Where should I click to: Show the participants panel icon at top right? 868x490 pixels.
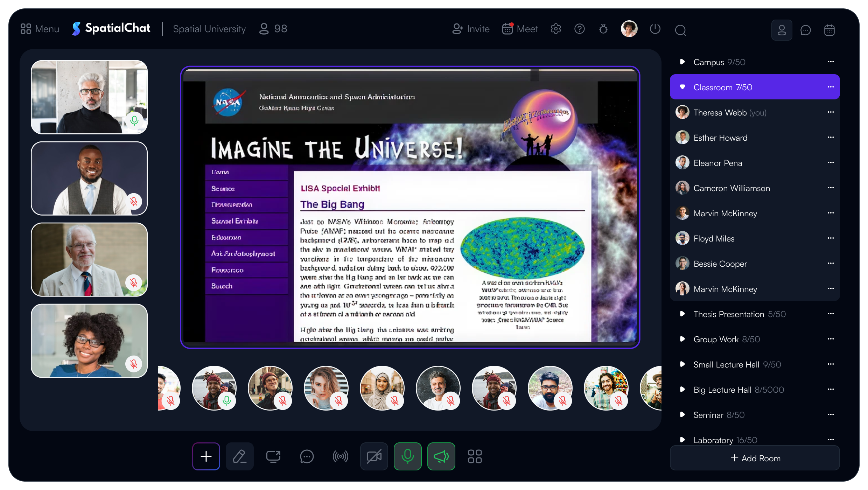[x=782, y=30]
